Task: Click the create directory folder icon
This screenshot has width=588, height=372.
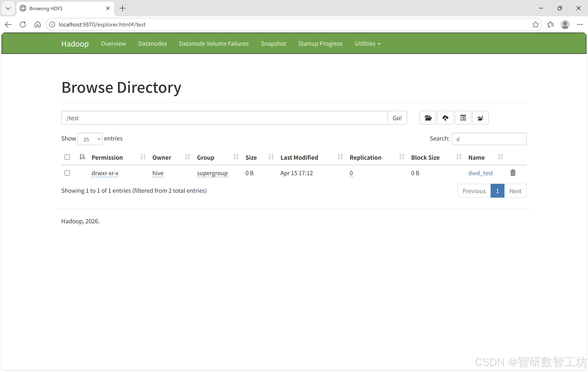Action: pyautogui.click(x=428, y=118)
